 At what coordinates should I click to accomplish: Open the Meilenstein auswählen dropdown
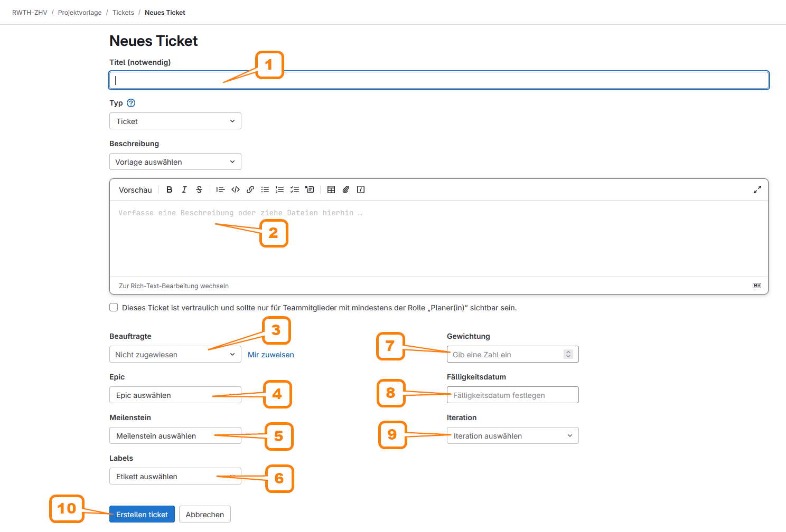click(x=175, y=435)
